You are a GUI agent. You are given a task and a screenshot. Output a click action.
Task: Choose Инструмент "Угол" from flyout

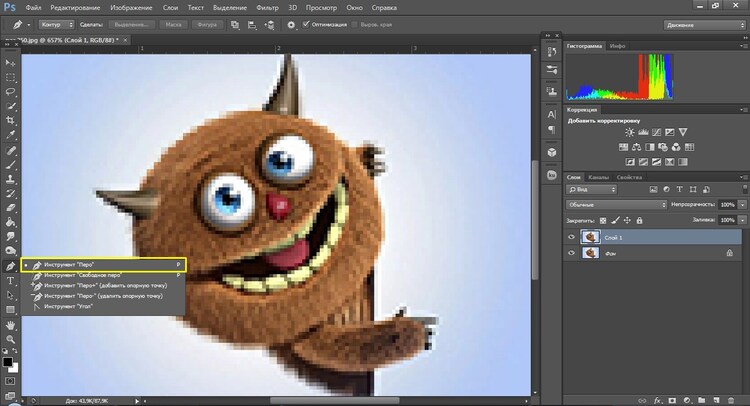(x=103, y=306)
